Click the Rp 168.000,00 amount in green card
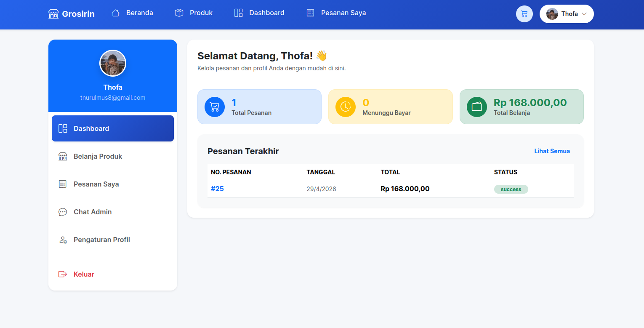 point(530,102)
